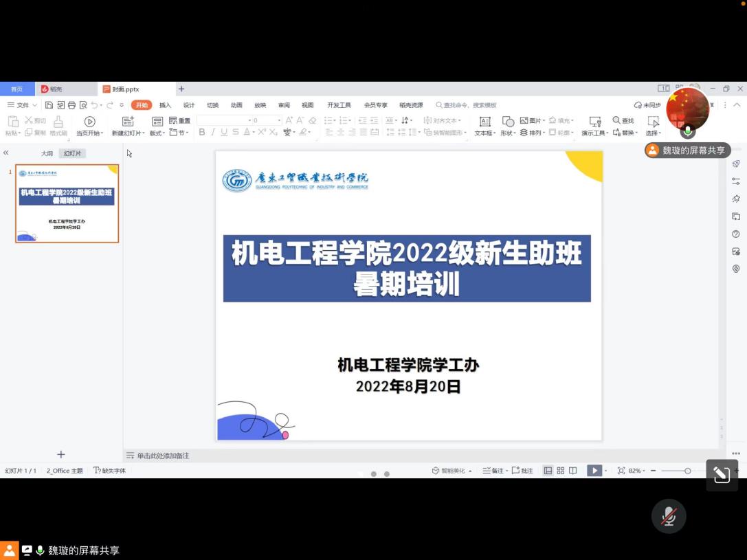The height and width of the screenshot is (560, 747).
Task: Click the 新建幻灯片 new slide icon
Action: (x=128, y=122)
